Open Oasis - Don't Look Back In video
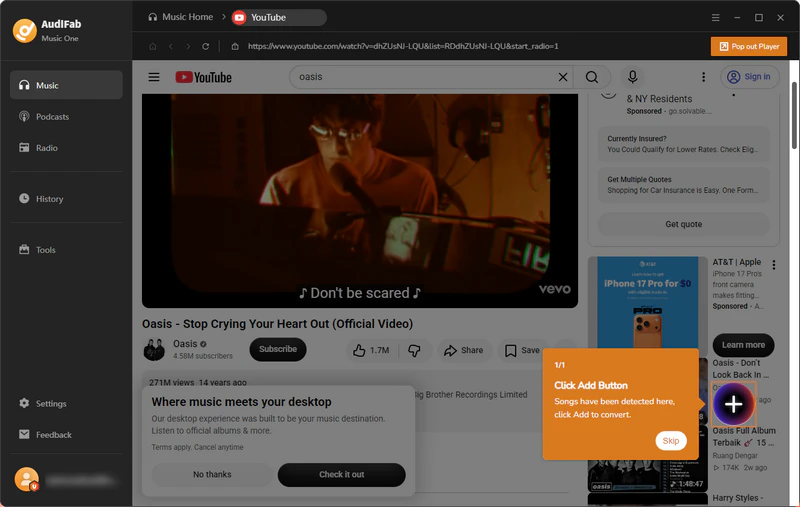 point(742,369)
